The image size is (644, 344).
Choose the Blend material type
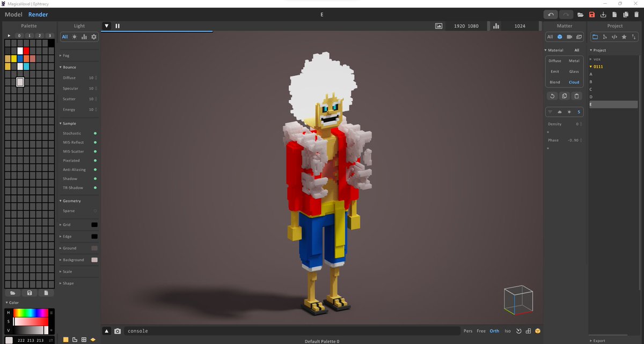pos(554,82)
